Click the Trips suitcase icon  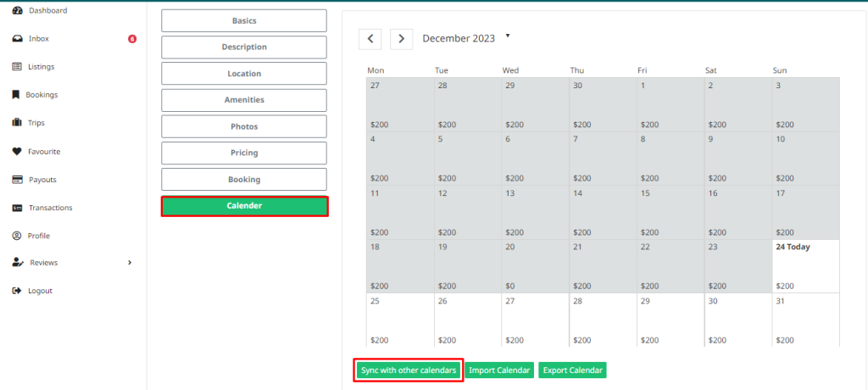coord(17,123)
